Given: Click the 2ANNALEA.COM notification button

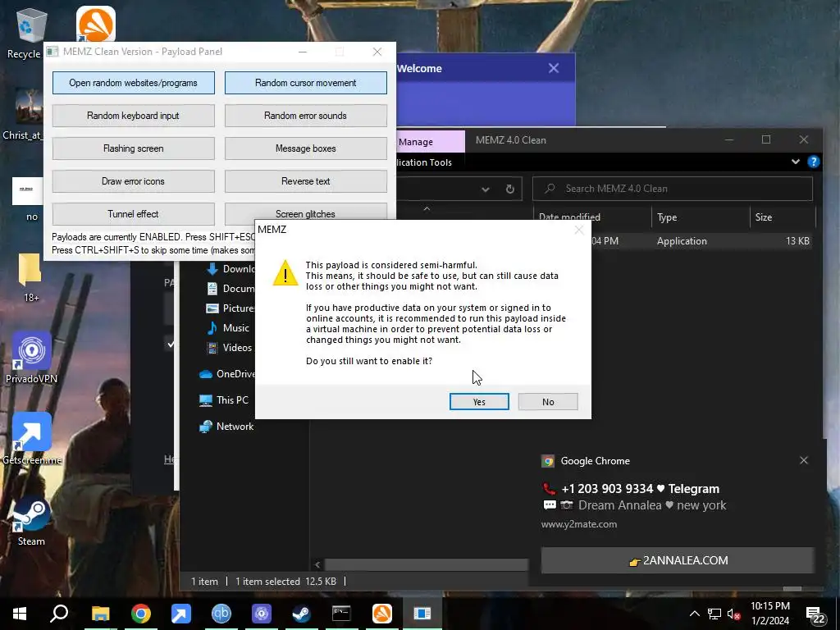Looking at the screenshot, I should coord(677,560).
